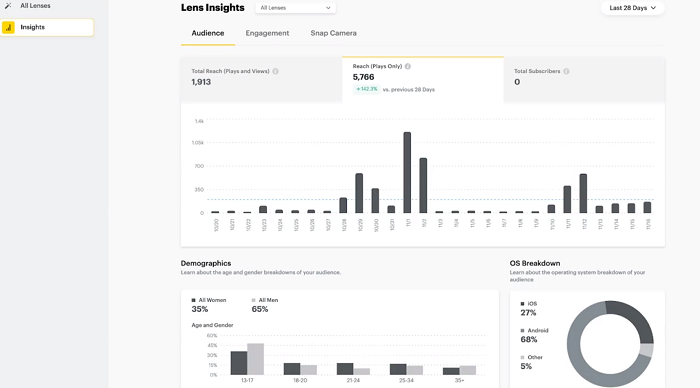Click the Lens Insights page title

[x=212, y=8]
